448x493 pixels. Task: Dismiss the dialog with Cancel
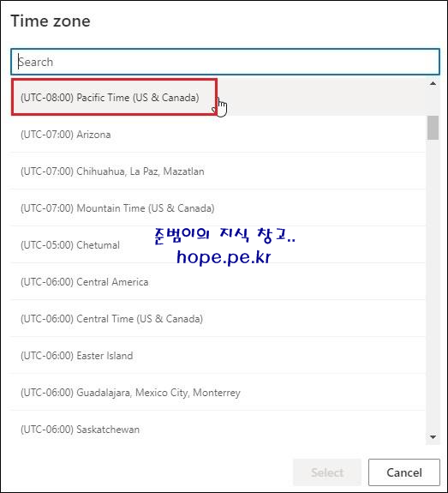pos(404,472)
